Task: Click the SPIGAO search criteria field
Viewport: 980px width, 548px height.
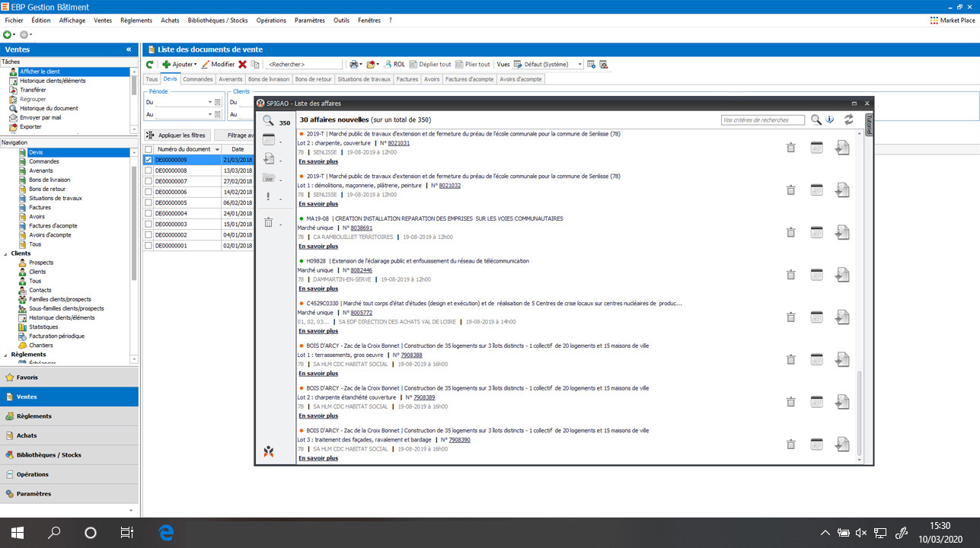Action: pos(762,120)
